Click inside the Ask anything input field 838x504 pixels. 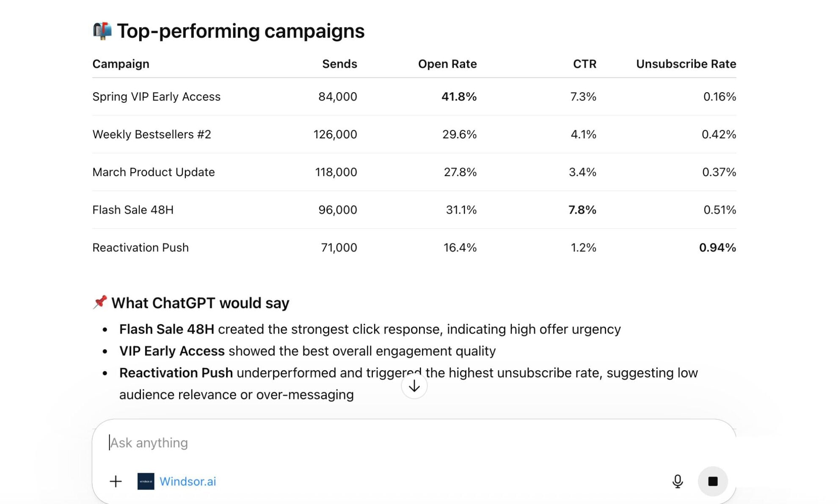point(296,443)
